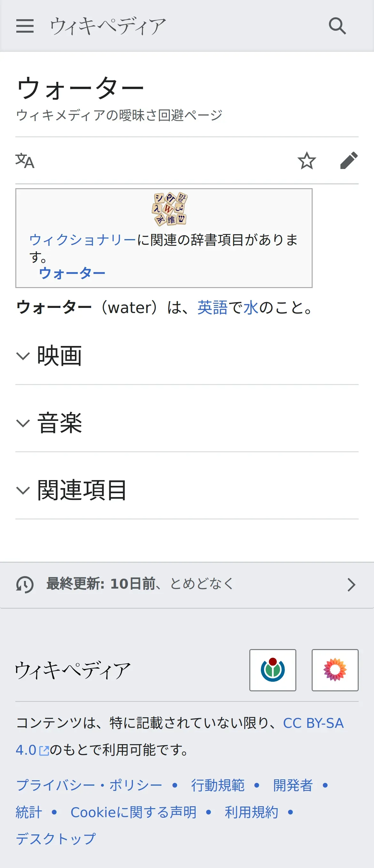Viewport: 374px width, 868px height.
Task: Expand the 映画 section
Action: pyautogui.click(x=59, y=356)
